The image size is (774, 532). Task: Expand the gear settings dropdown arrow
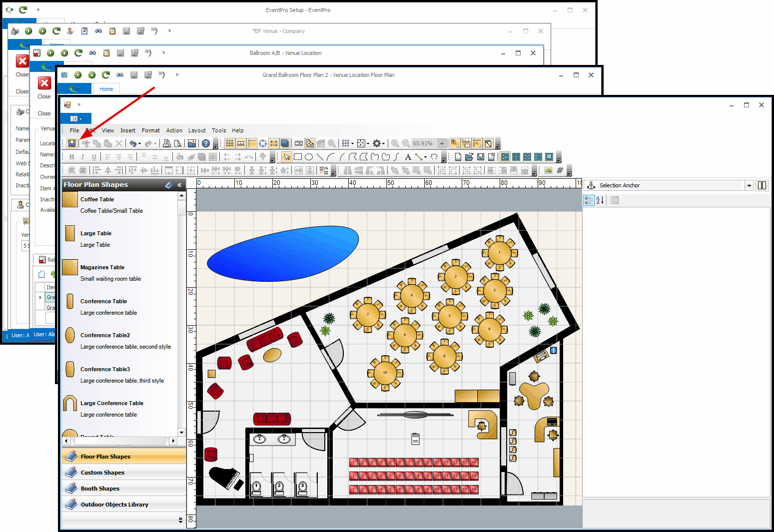point(384,144)
